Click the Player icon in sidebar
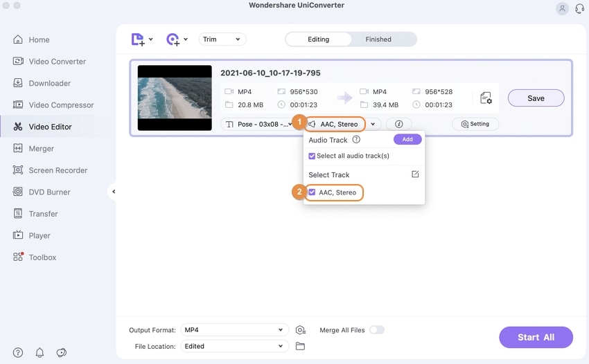This screenshot has width=589, height=364. point(17,235)
